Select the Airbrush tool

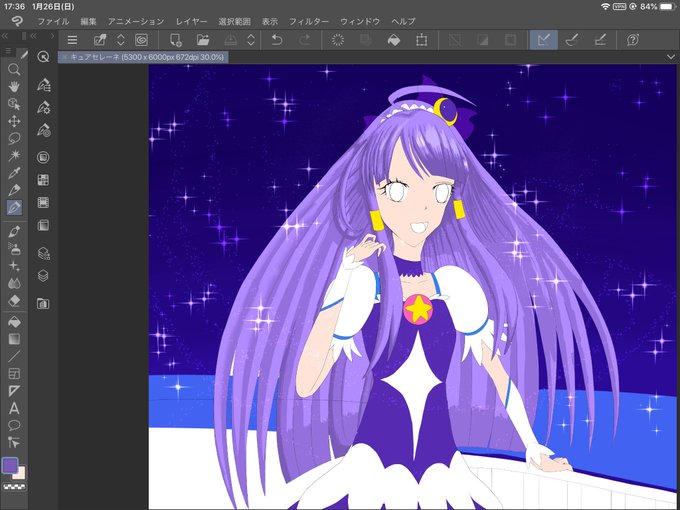point(14,248)
